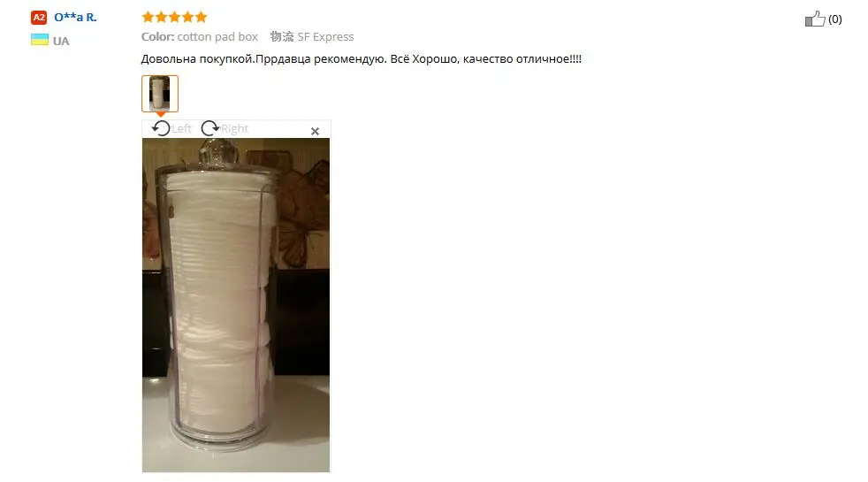Click the (0) helpful vote count

(x=834, y=19)
